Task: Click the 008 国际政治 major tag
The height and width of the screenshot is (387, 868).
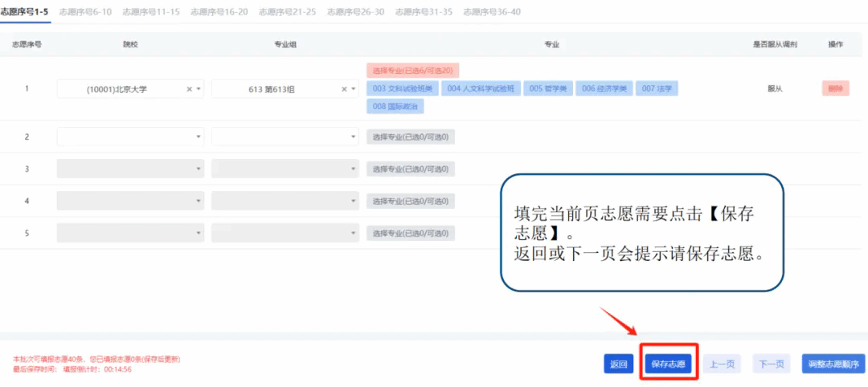Action: [x=395, y=106]
